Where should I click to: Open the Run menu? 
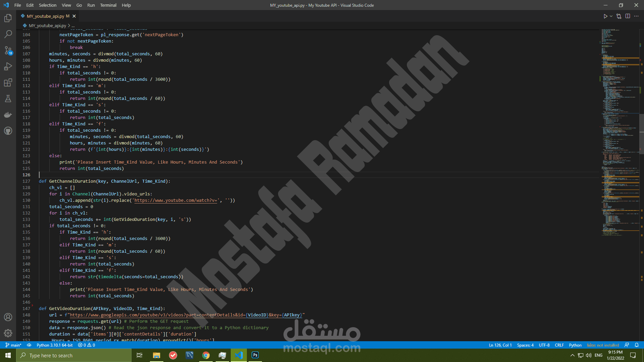click(x=91, y=5)
